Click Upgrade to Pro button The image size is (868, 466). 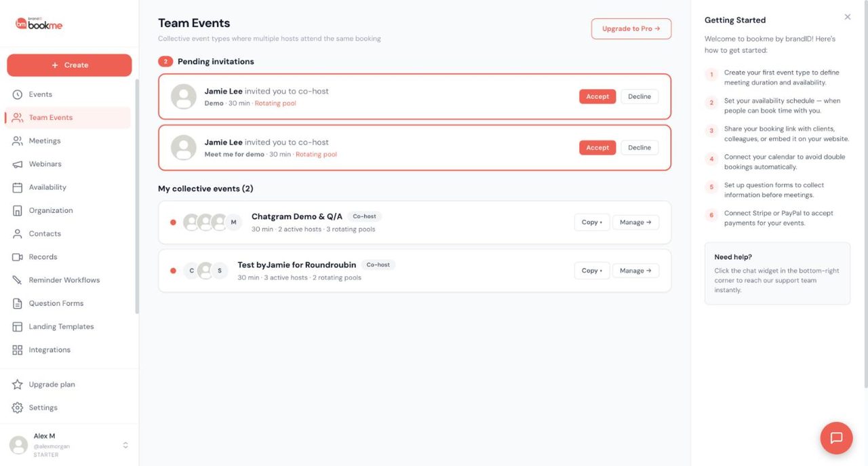coord(631,28)
